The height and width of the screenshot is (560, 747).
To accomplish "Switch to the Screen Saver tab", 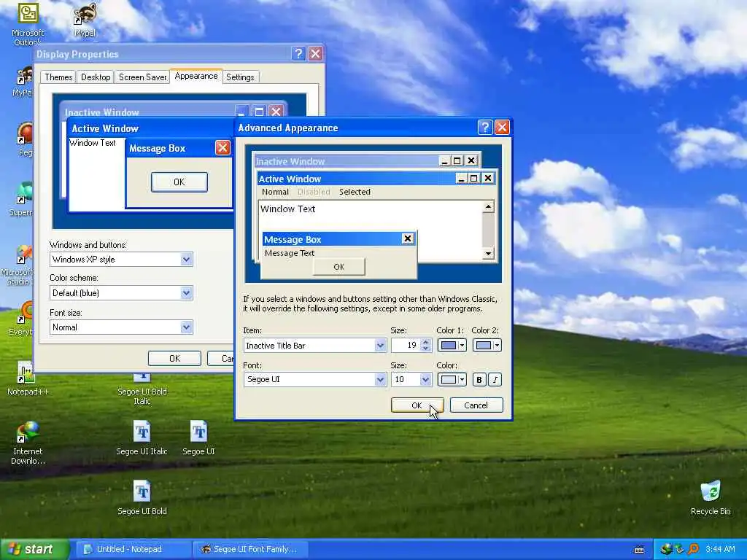I will click(142, 77).
